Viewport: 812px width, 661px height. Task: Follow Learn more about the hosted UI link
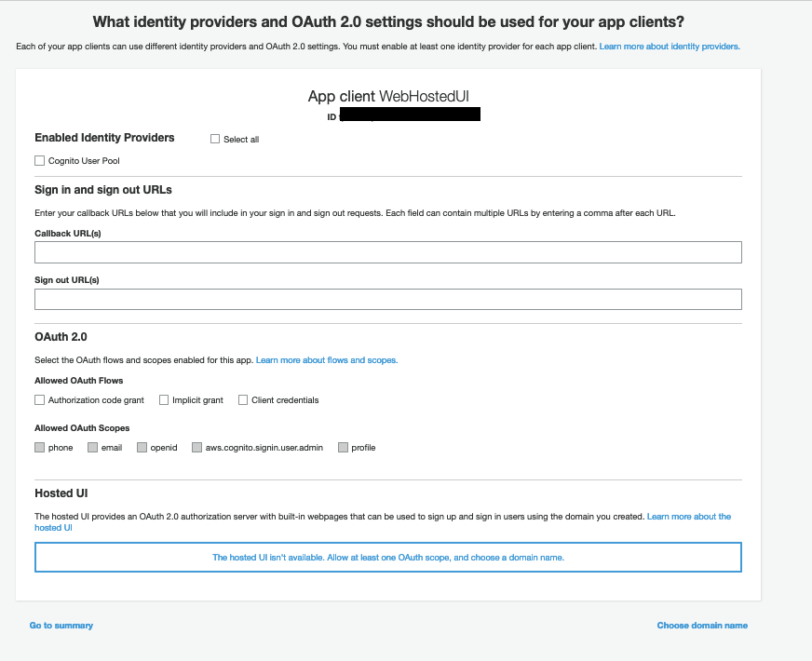coord(688,517)
